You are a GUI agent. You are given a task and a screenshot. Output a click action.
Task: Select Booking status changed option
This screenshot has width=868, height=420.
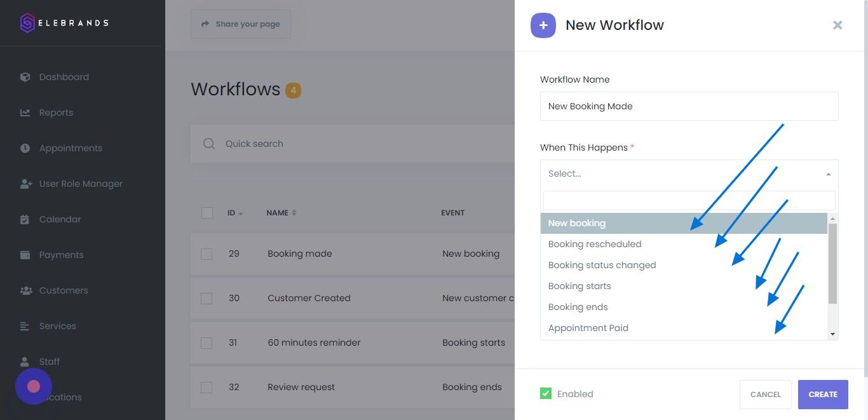(684, 265)
